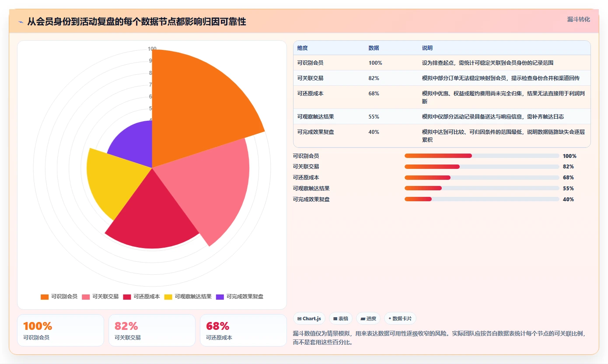The width and height of the screenshot is (608, 364).
Task: Click the 40% value in the table
Action: (x=374, y=132)
